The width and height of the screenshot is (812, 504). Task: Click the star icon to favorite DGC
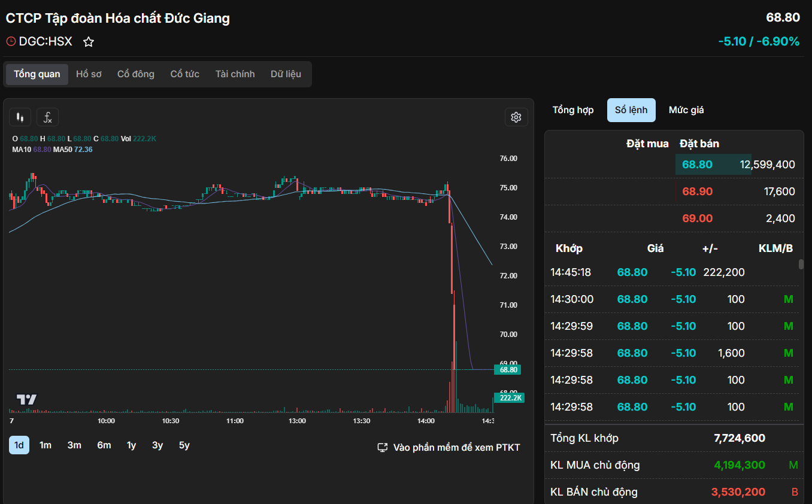click(x=89, y=42)
